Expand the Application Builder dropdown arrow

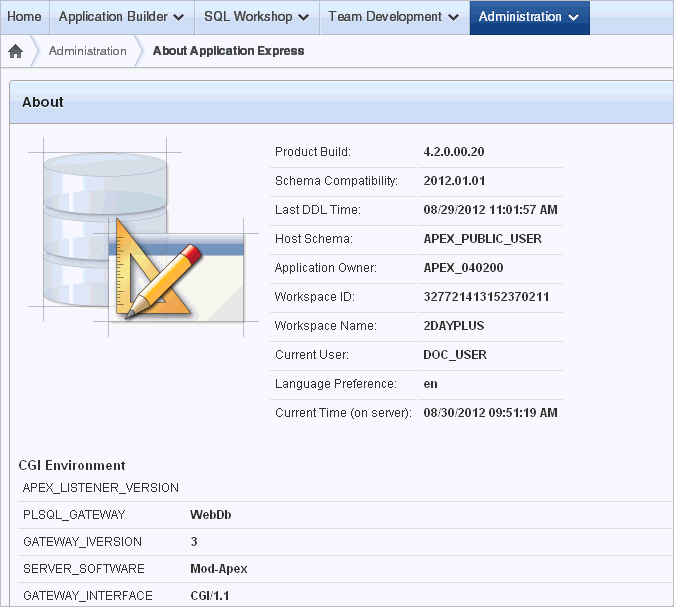point(178,18)
